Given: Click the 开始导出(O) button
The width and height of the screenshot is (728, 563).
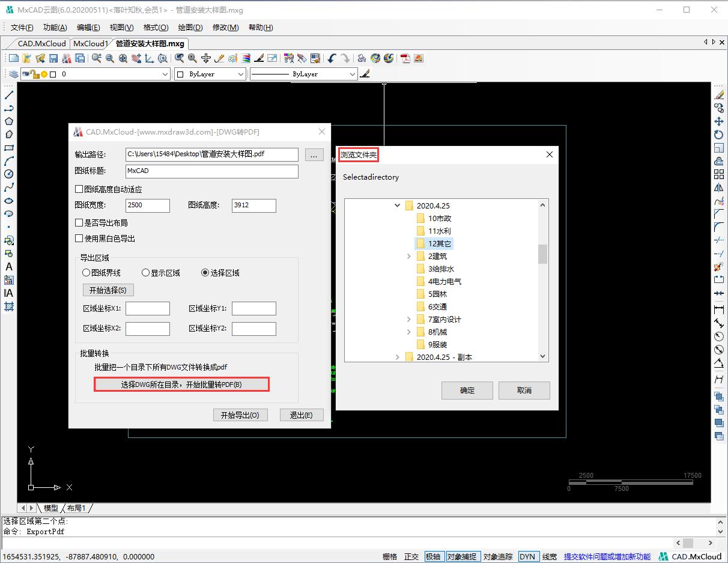Looking at the screenshot, I should [240, 415].
